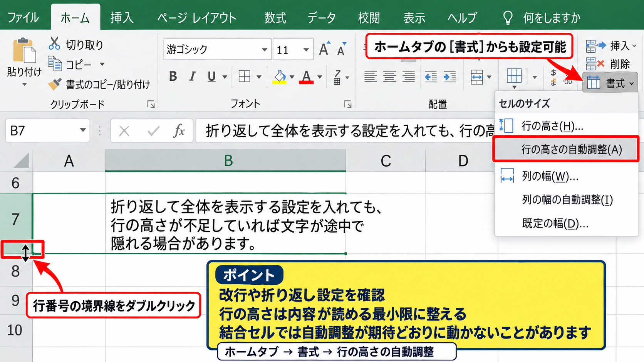Toggle Italic formatting
Viewport: 644px width, 362px height.
(192, 77)
